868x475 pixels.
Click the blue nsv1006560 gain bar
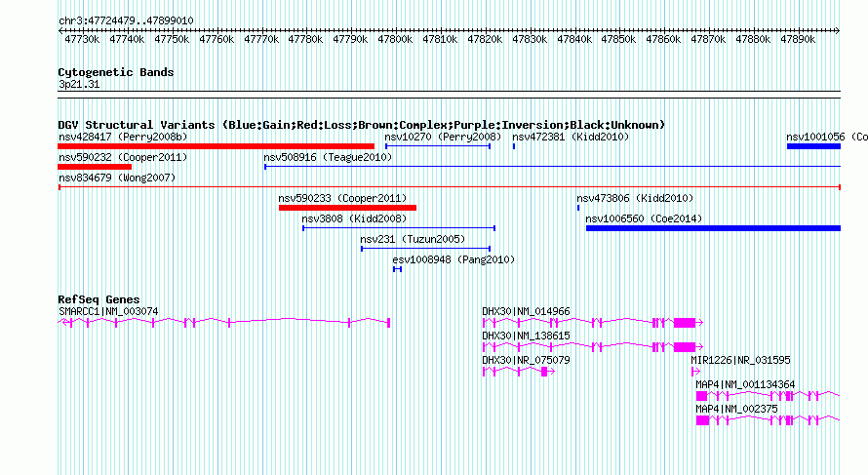tap(714, 228)
